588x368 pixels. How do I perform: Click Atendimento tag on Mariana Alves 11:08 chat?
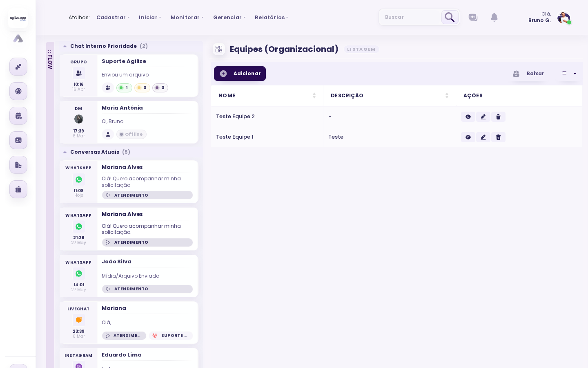(147, 195)
